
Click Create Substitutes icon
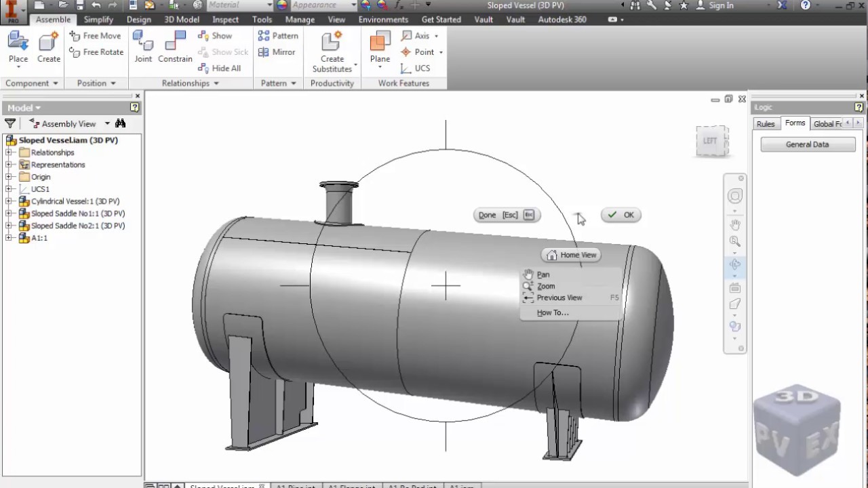[332, 42]
